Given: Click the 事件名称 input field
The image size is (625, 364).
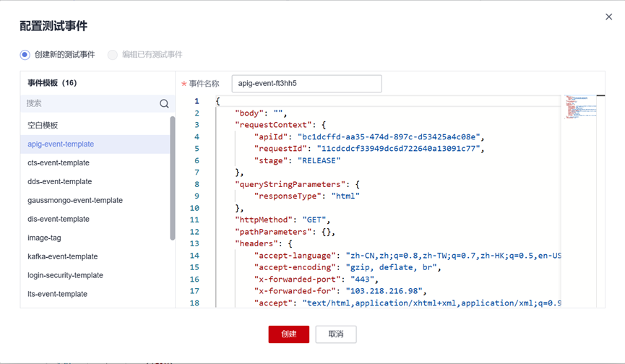Looking at the screenshot, I should click(306, 84).
